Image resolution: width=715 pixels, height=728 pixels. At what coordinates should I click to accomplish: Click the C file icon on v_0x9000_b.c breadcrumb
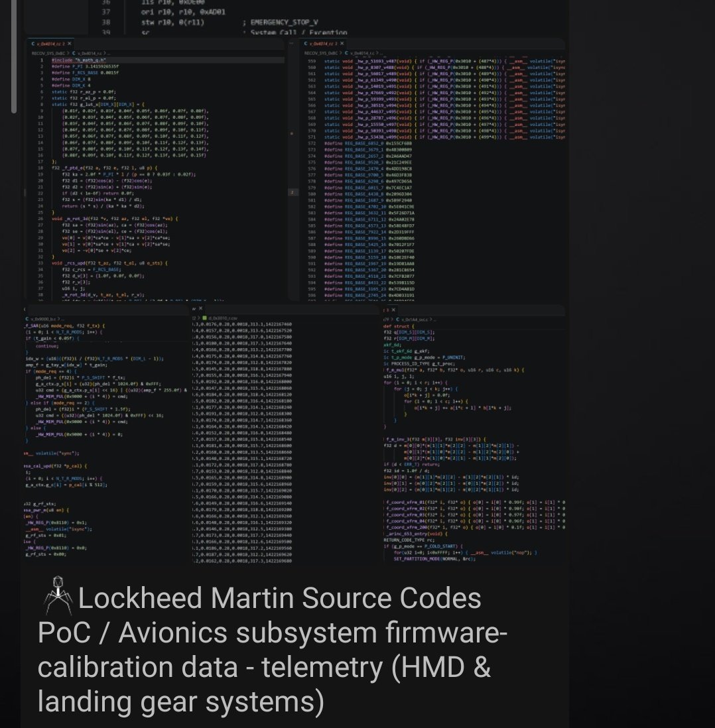[x=27, y=320]
